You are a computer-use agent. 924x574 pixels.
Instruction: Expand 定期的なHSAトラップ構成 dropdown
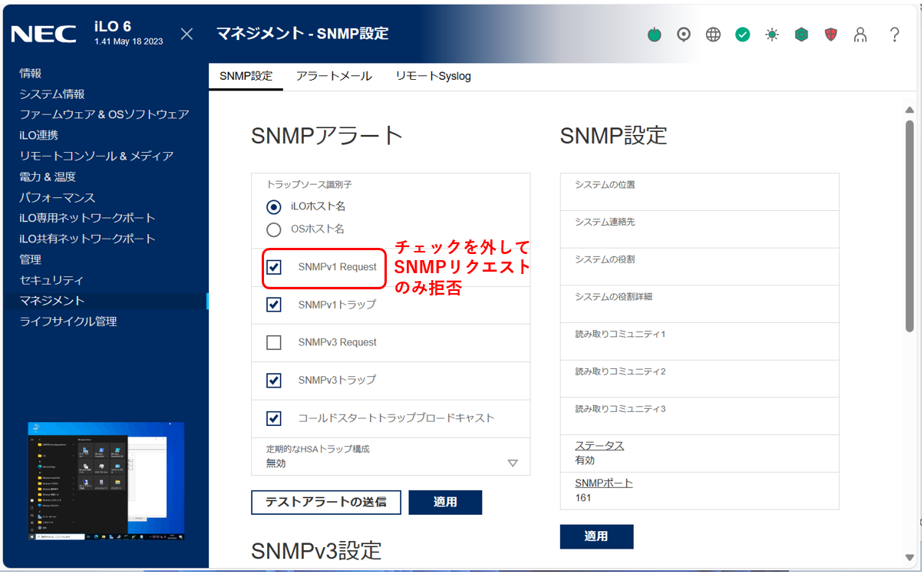click(391, 457)
